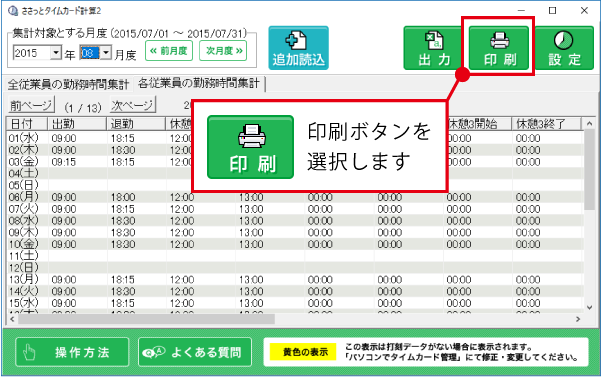
Task: Click scroll-down arrow of vertical scrollbar
Action: [590, 307]
